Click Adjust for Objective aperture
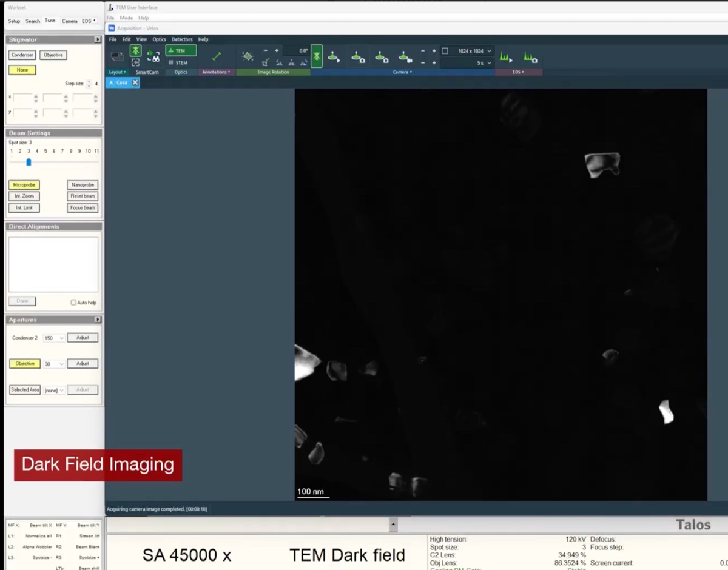Viewport: 728px width, 570px height. (83, 364)
